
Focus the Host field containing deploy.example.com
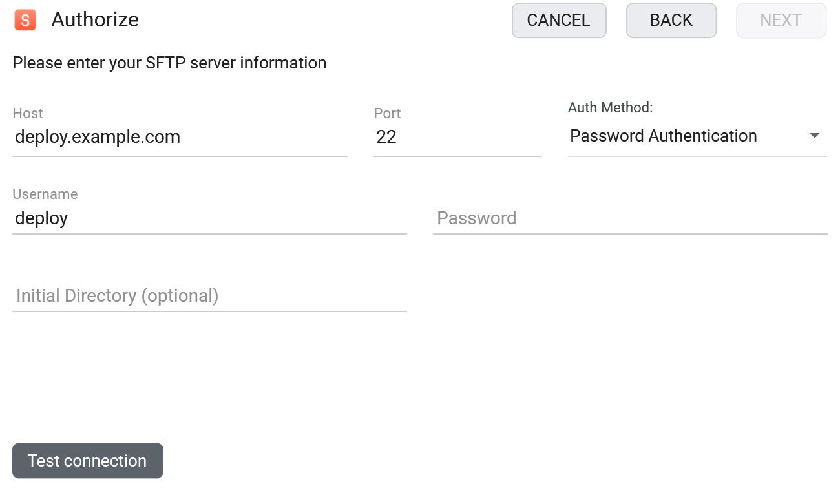[x=180, y=137]
